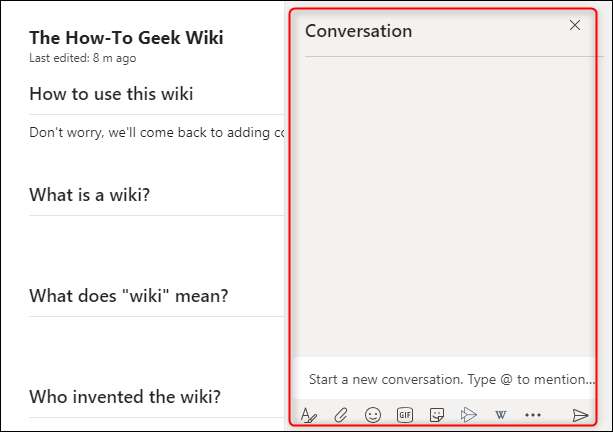Click the Stream arrow icon

(468, 415)
